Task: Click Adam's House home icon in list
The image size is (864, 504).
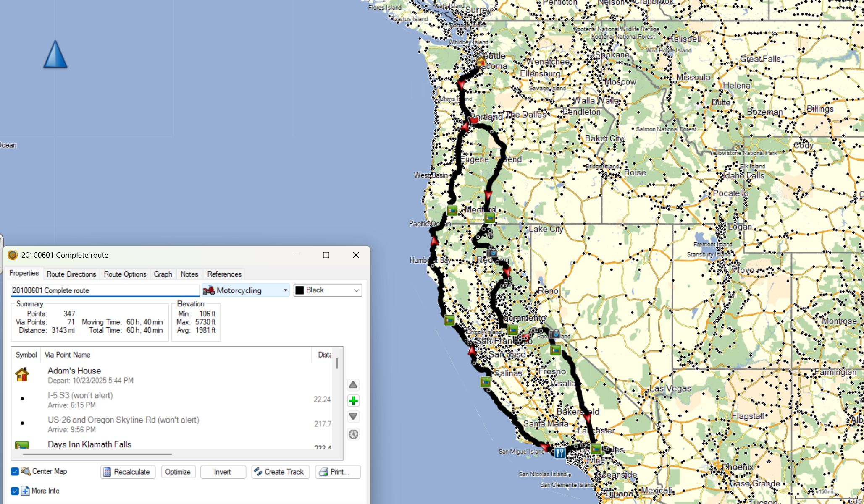Action: 22,375
